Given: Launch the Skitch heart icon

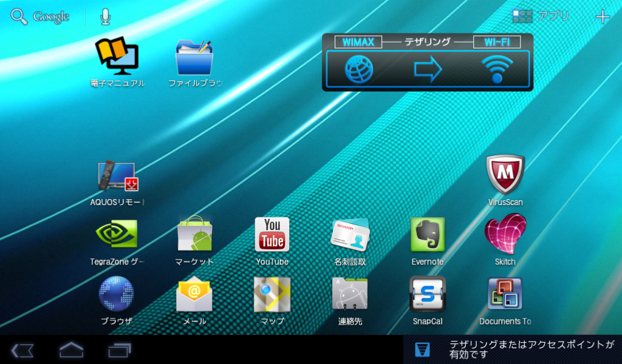Looking at the screenshot, I should [x=505, y=235].
